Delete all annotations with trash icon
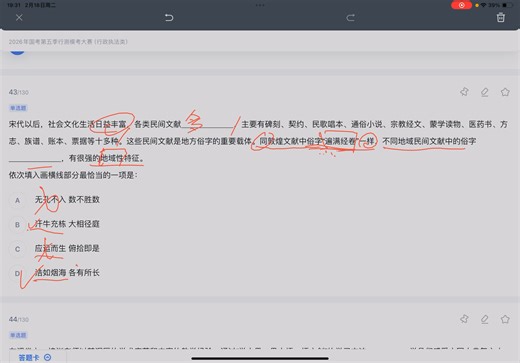Viewport: 520px width, 363px height. pos(501,17)
